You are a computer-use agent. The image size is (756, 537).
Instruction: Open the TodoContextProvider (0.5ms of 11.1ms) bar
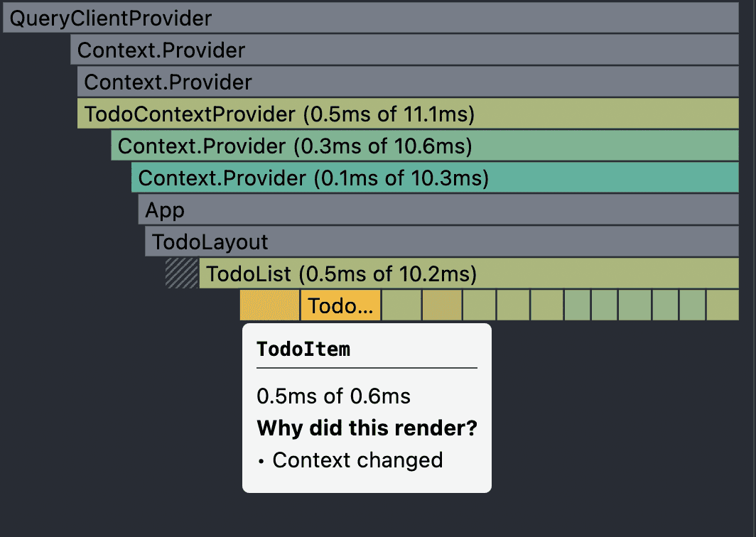408,113
